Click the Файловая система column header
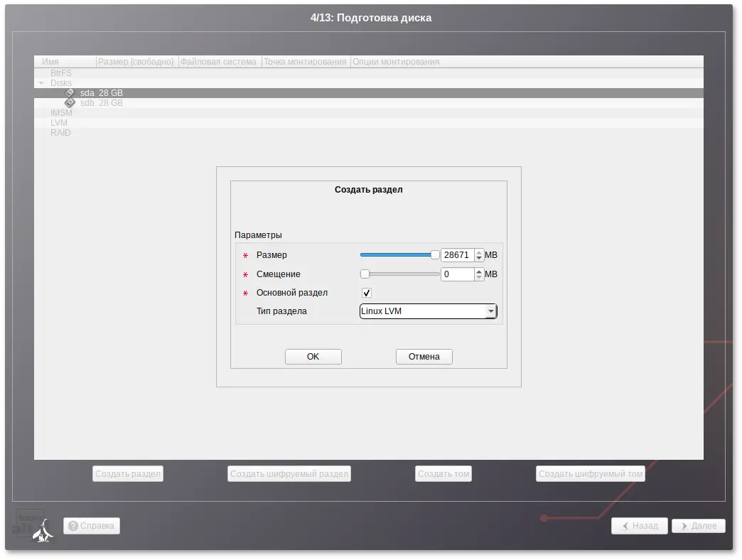This screenshot has width=742, height=560. [220, 62]
